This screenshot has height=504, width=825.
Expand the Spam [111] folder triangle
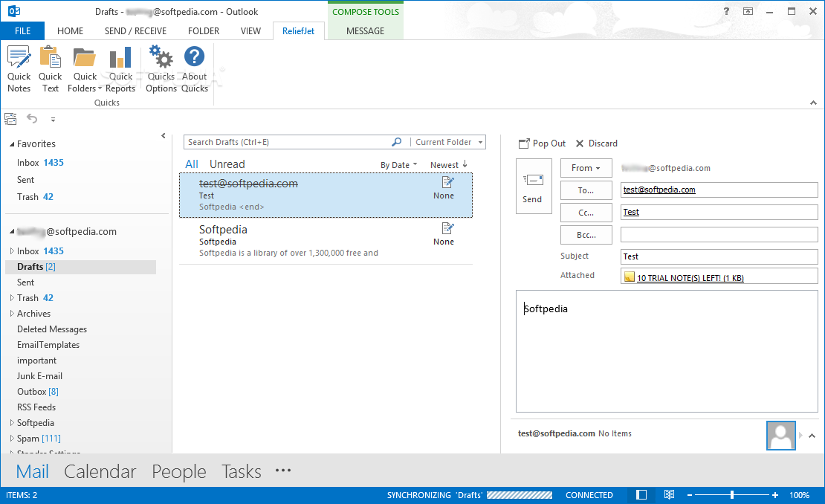[x=12, y=439]
